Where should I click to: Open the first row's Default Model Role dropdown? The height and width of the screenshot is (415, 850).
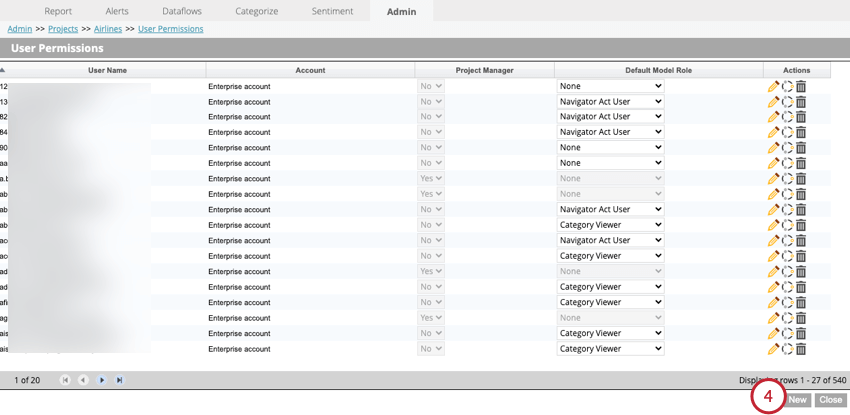[610, 86]
